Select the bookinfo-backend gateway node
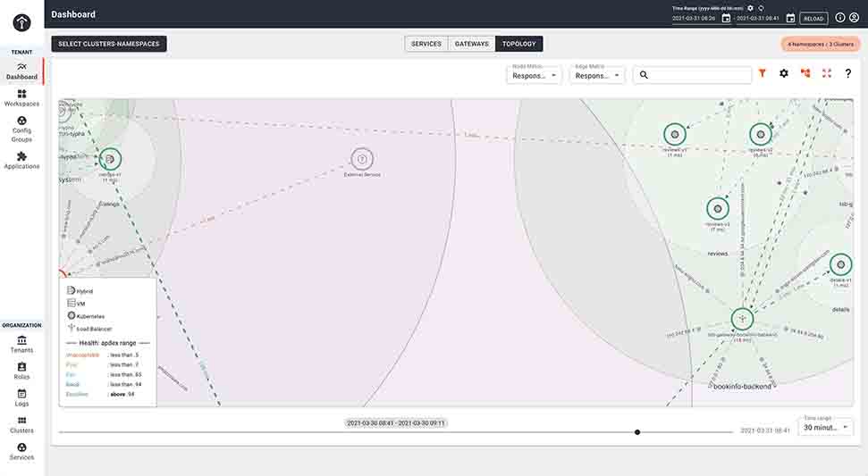 (742, 319)
